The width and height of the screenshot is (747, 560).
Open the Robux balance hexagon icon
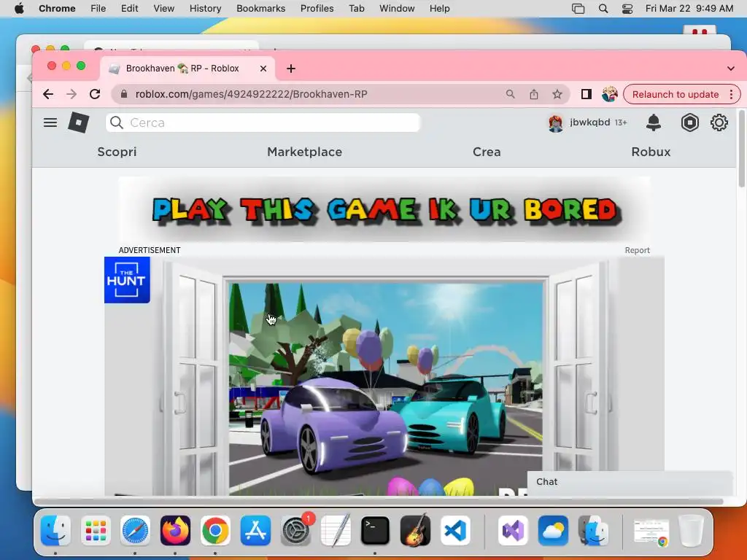pyautogui.click(x=690, y=122)
